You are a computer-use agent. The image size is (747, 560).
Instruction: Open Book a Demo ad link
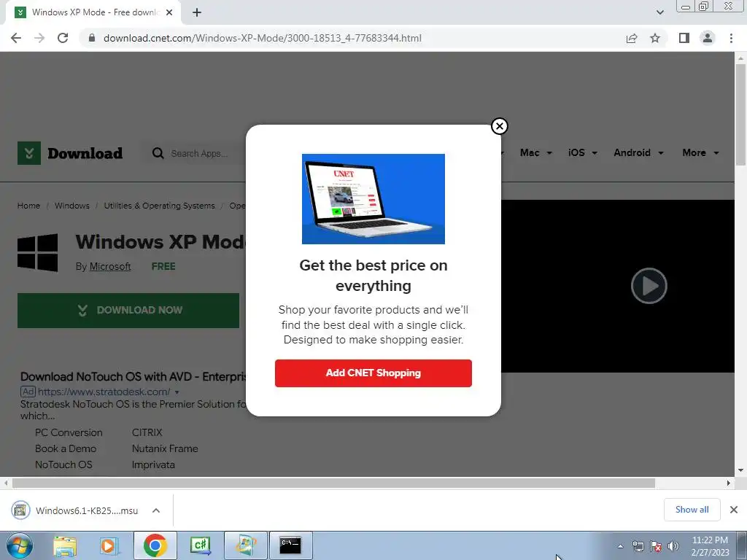tap(66, 448)
